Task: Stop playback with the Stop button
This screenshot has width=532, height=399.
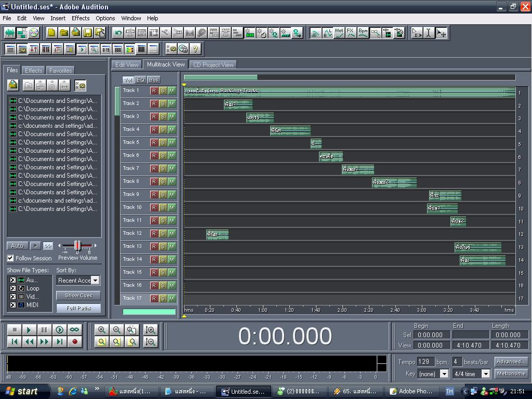Action: tap(14, 330)
